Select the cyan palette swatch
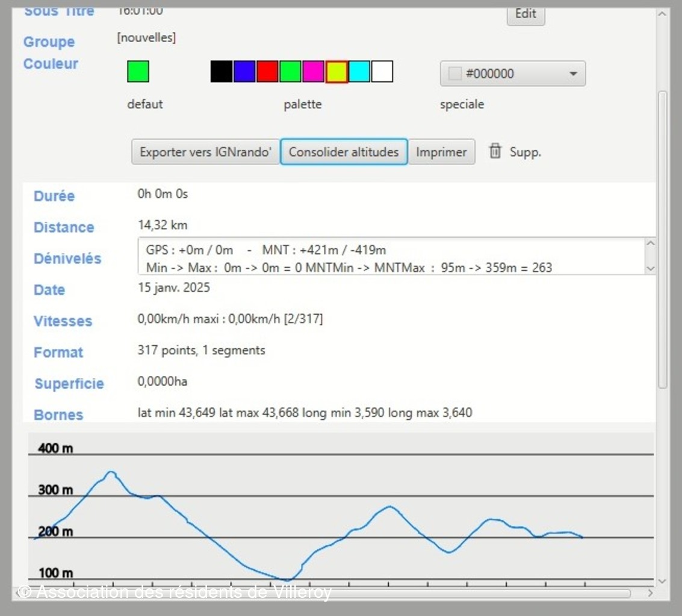Image resolution: width=682 pixels, height=616 pixels. coord(359,72)
